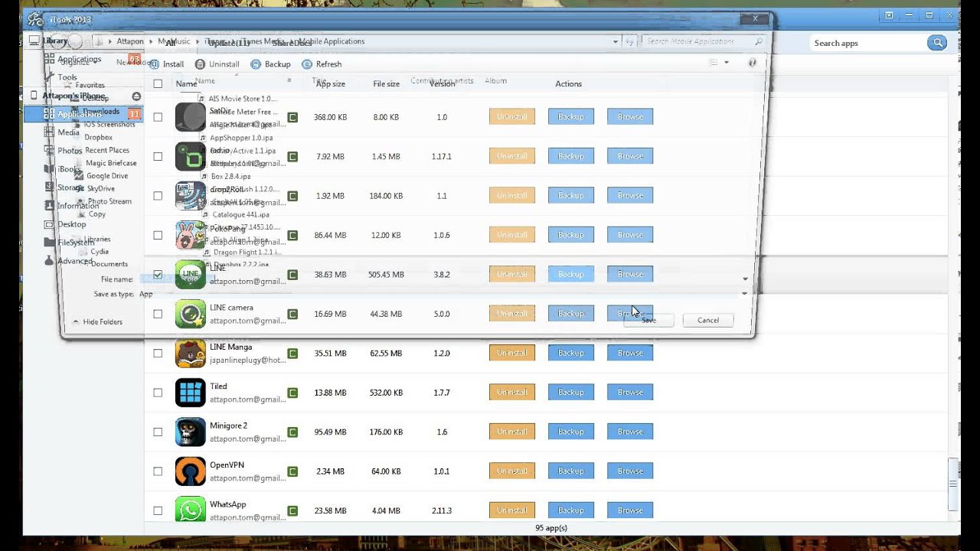Click the LINE app icon

coord(190,275)
